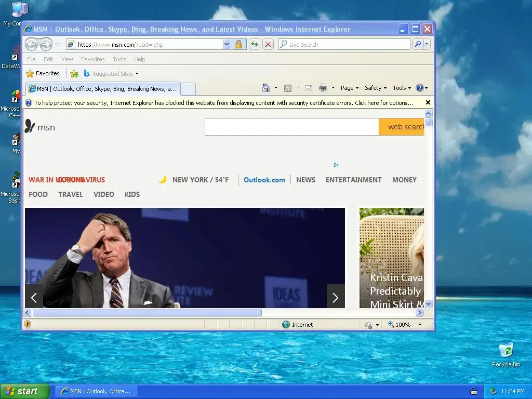
Task: Open the View menu
Action: click(x=67, y=59)
